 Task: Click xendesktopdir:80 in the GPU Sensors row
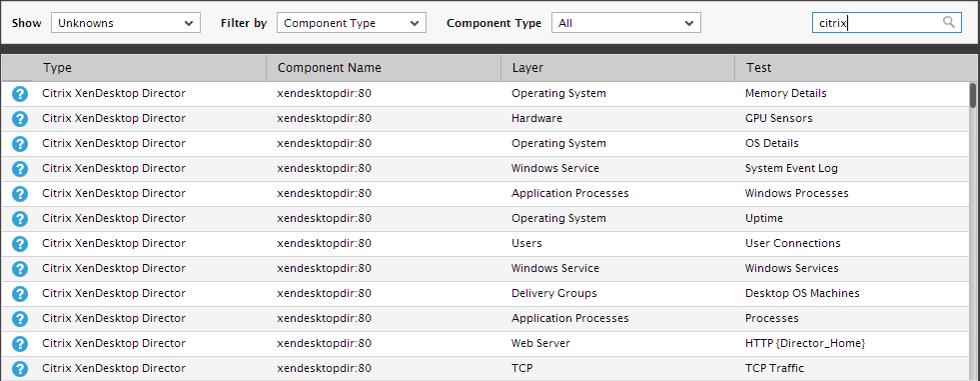325,118
